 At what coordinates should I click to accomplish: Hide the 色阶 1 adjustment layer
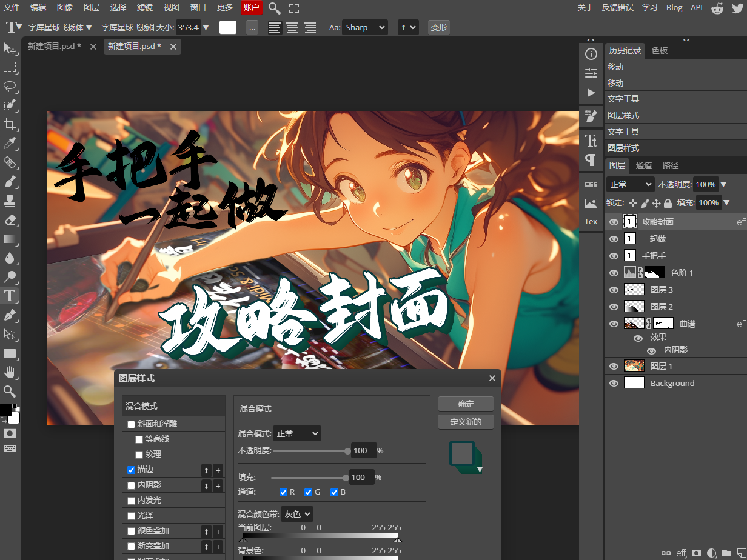(x=614, y=273)
